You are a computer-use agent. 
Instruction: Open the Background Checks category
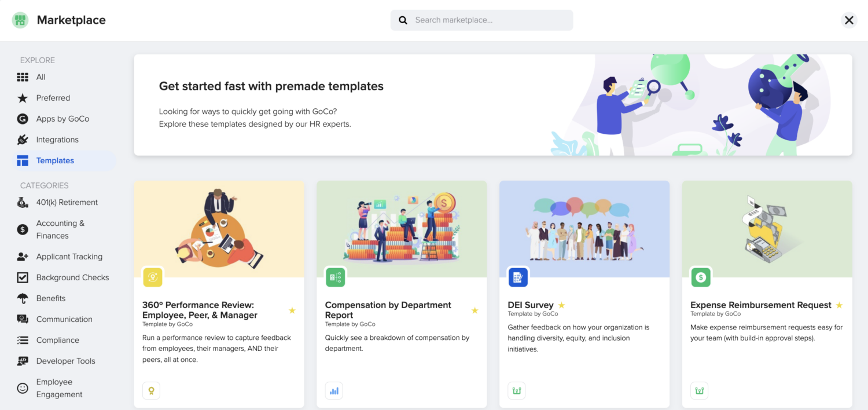(72, 277)
